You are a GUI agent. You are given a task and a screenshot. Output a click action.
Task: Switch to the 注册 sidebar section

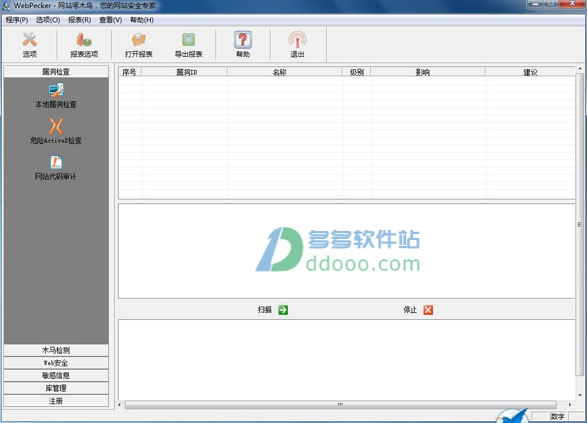56,401
